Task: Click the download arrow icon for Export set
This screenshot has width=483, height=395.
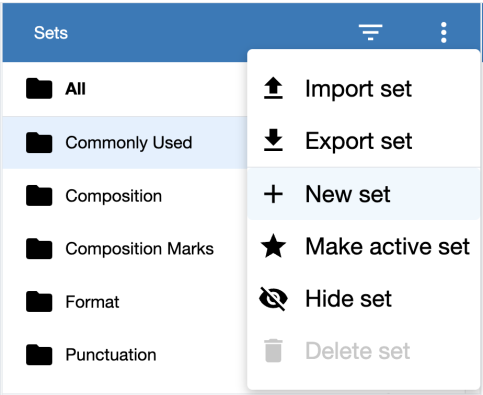Action: click(273, 140)
